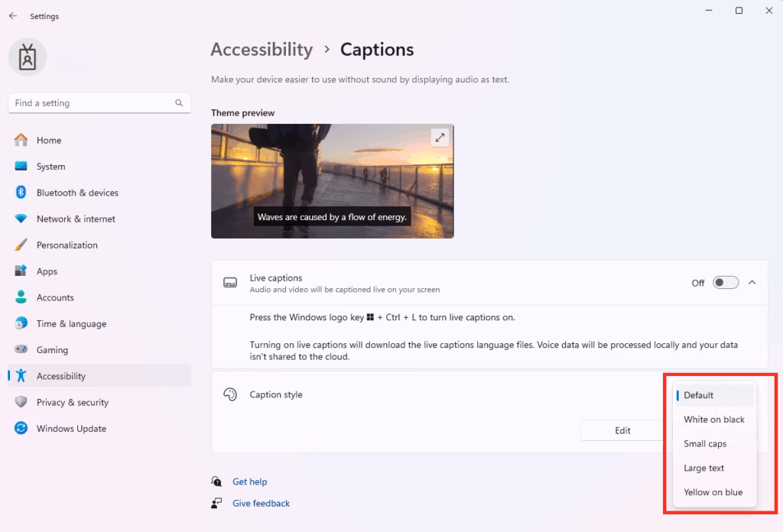Image resolution: width=783 pixels, height=532 pixels.
Task: Open Windows Update page
Action: click(x=100, y=428)
